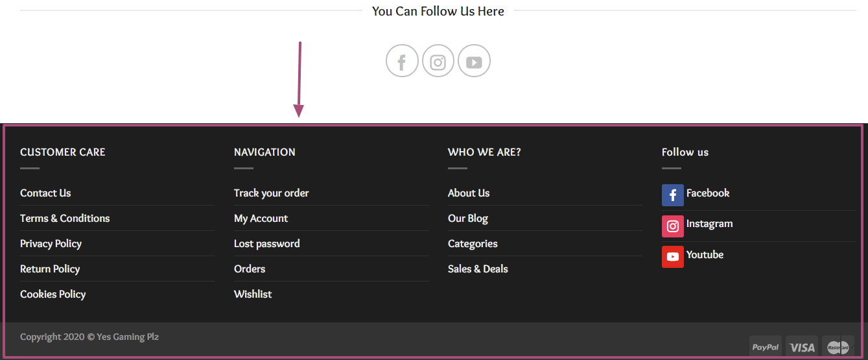Open My Account from navigation

261,219
